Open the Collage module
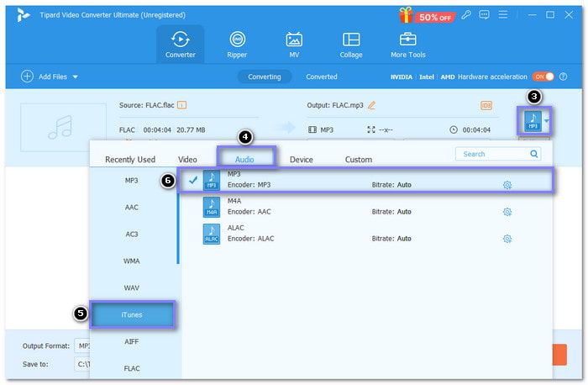The width and height of the screenshot is (588, 385). click(x=351, y=45)
